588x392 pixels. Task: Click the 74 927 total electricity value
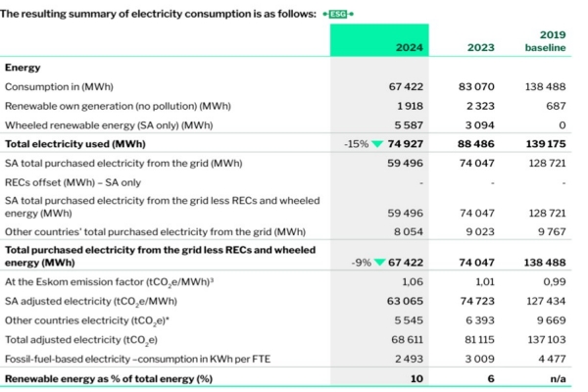click(x=409, y=143)
